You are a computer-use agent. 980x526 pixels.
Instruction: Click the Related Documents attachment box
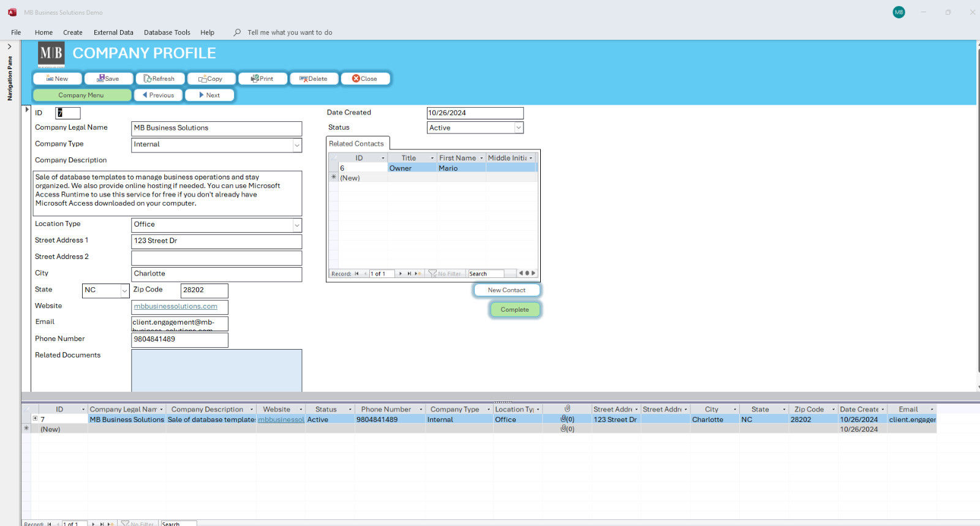point(216,370)
